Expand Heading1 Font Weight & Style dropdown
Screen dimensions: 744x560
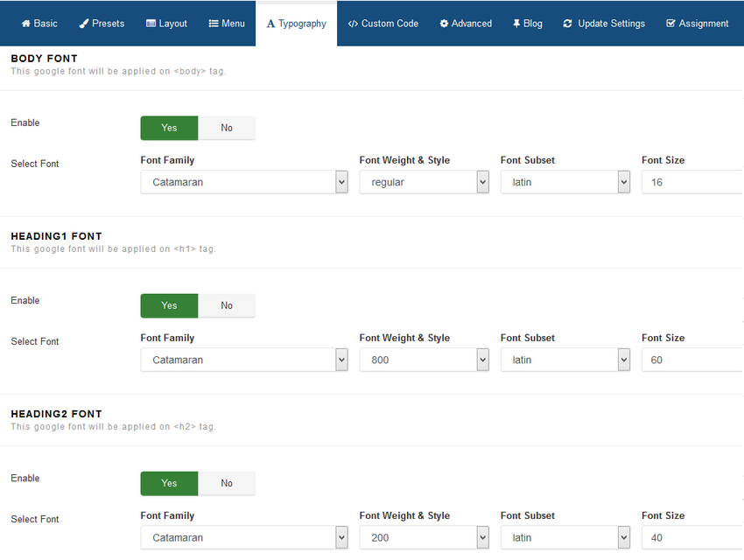coord(424,360)
